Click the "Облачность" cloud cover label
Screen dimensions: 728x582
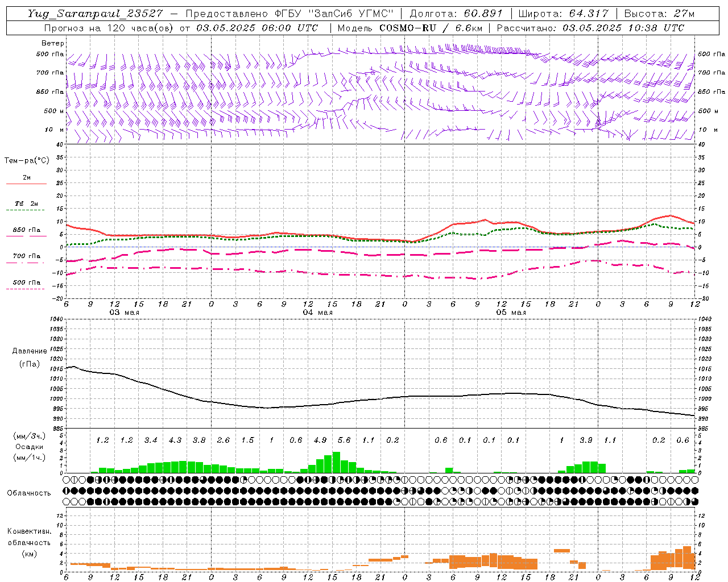(x=29, y=493)
